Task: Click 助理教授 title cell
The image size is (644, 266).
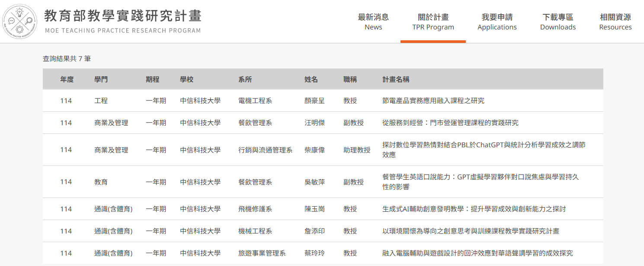Action: (x=357, y=150)
